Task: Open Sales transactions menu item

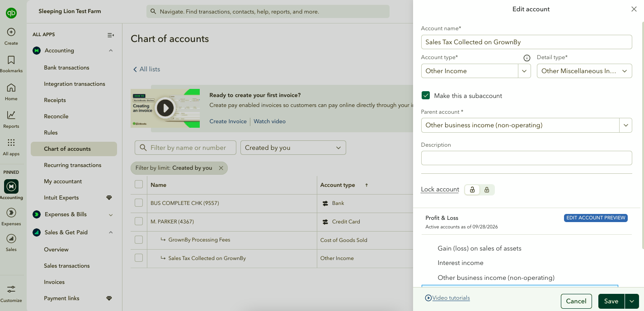Action: click(x=67, y=266)
